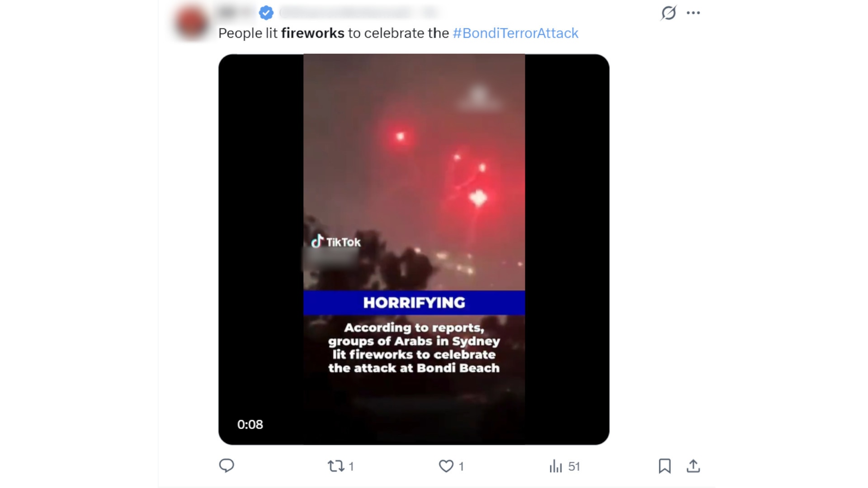This screenshot has width=868, height=488.
Task: Click the views count of 51
Action: tap(575, 466)
